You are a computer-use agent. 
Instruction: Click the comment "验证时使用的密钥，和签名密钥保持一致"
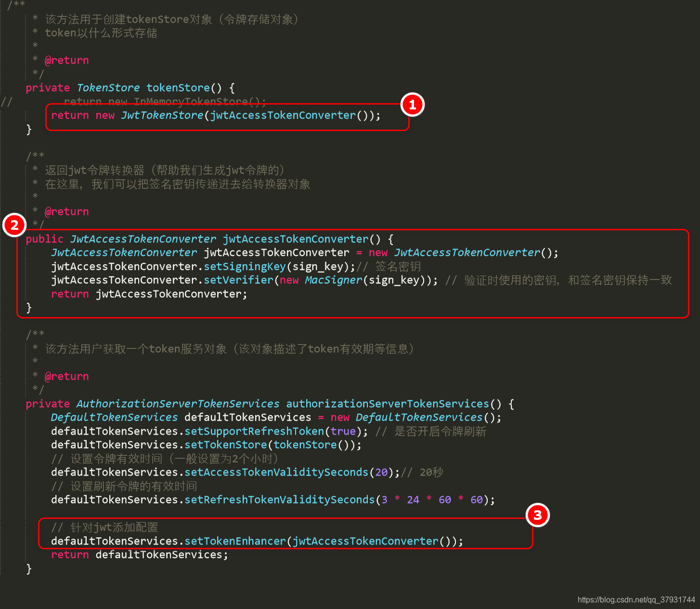tap(568, 280)
